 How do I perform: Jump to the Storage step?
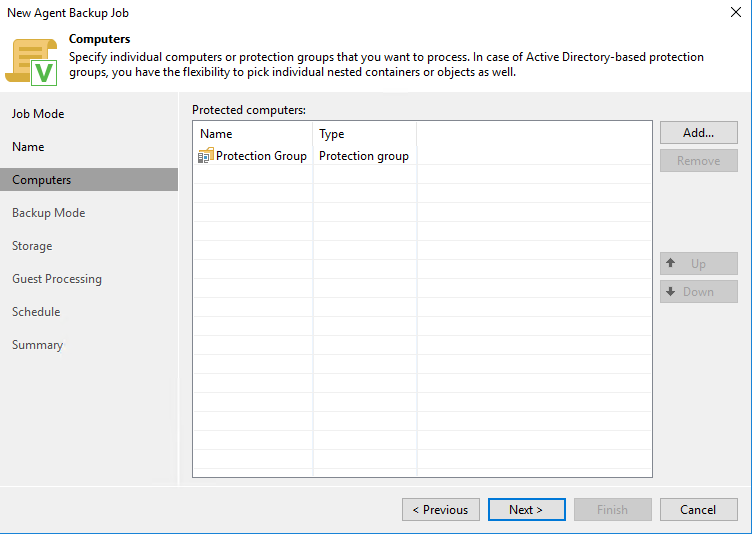click(32, 246)
